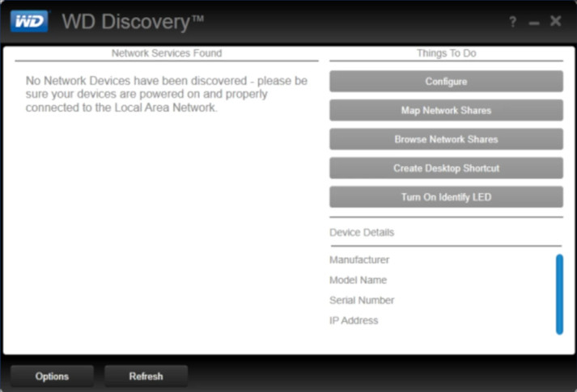
Task: Select the Serial Number label
Action: 362,300
